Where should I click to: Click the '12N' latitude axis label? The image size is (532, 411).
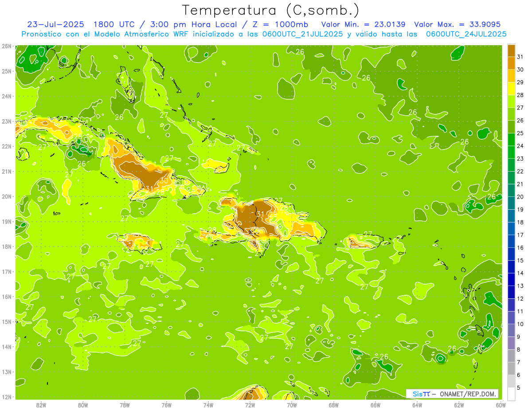[6, 397]
